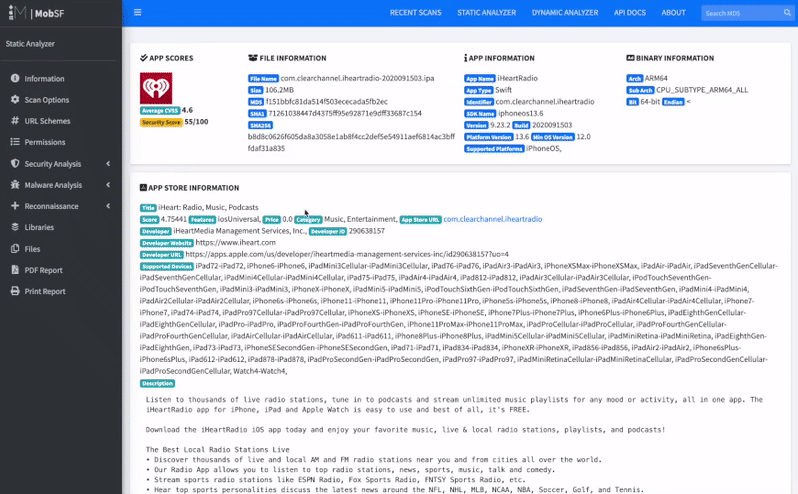Image resolution: width=798 pixels, height=494 pixels.
Task: Click the Search MD5 input field
Action: 742,13
